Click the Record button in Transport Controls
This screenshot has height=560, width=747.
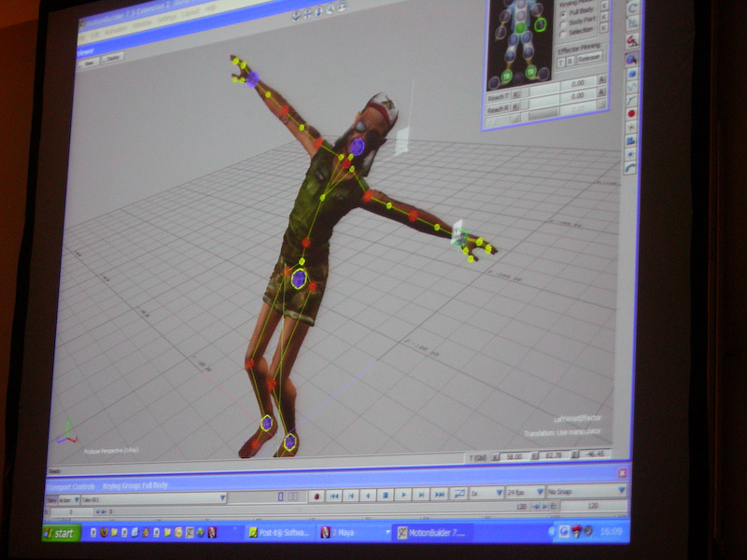pyautogui.click(x=317, y=497)
